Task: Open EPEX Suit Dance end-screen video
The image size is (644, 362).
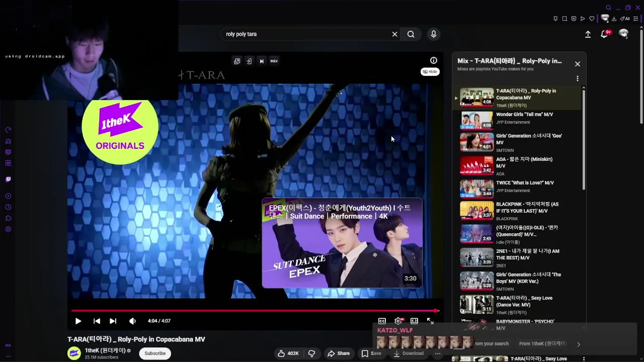Action: pyautogui.click(x=342, y=243)
